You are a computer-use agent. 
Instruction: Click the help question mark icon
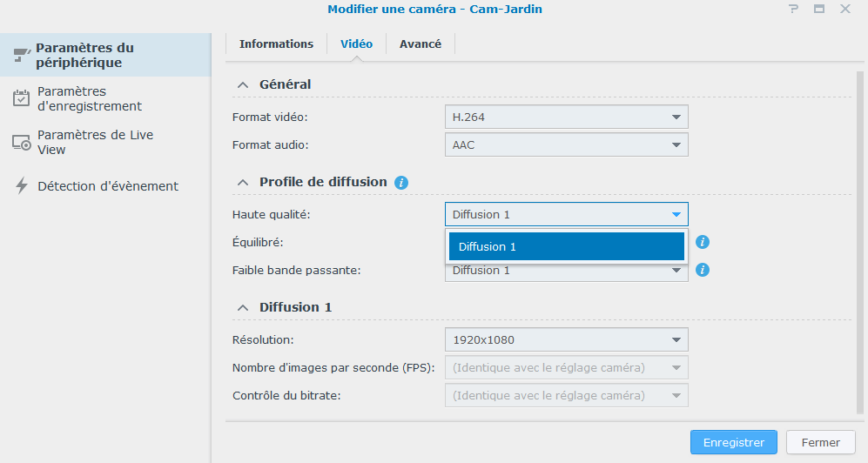793,9
